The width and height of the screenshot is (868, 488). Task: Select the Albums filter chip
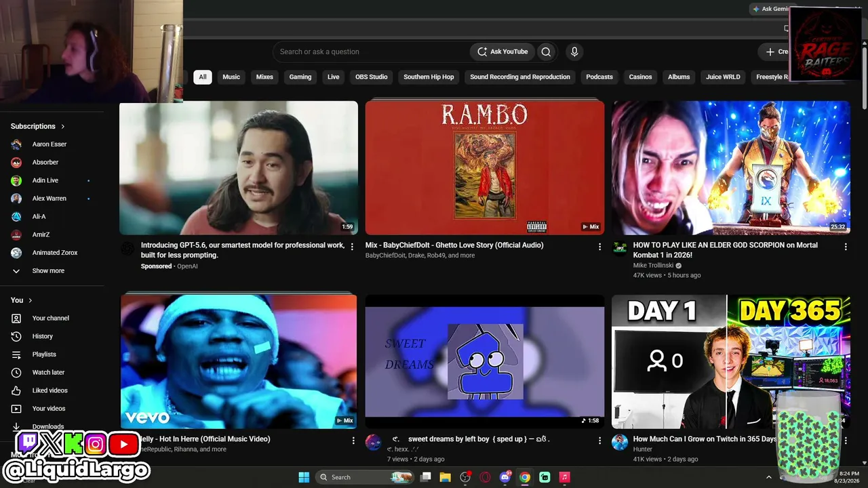point(679,77)
